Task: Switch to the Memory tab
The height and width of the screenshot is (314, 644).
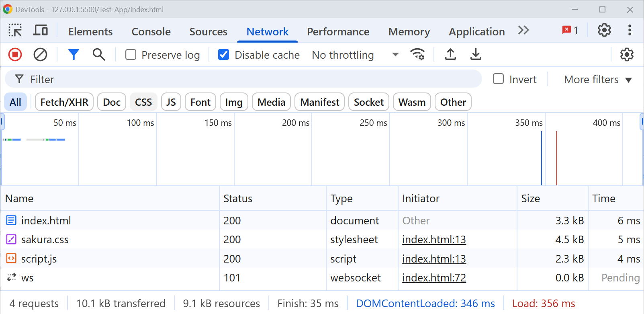Action: pos(409,32)
